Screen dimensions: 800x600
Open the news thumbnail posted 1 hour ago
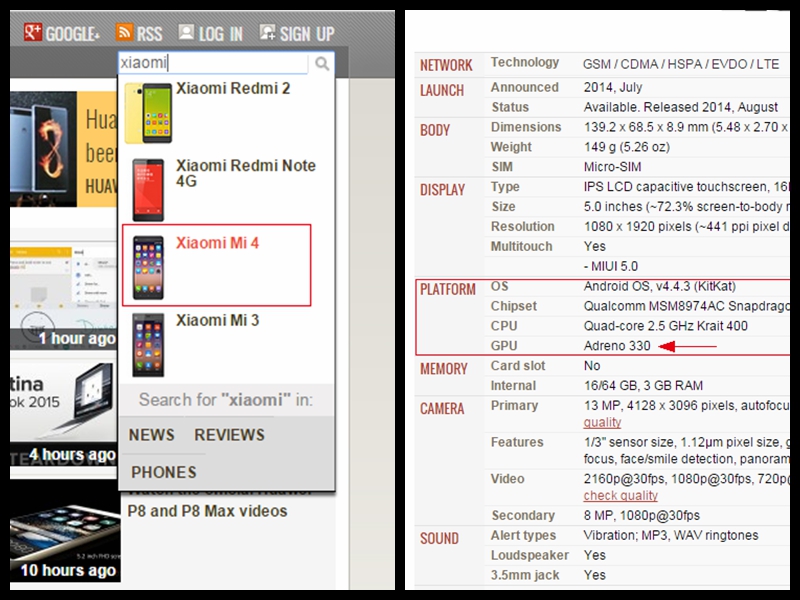tap(64, 296)
